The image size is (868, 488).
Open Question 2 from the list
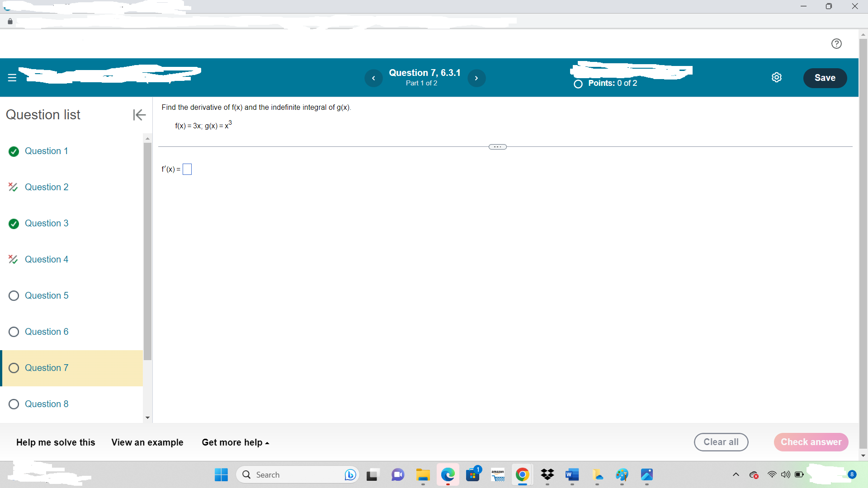[x=47, y=187]
